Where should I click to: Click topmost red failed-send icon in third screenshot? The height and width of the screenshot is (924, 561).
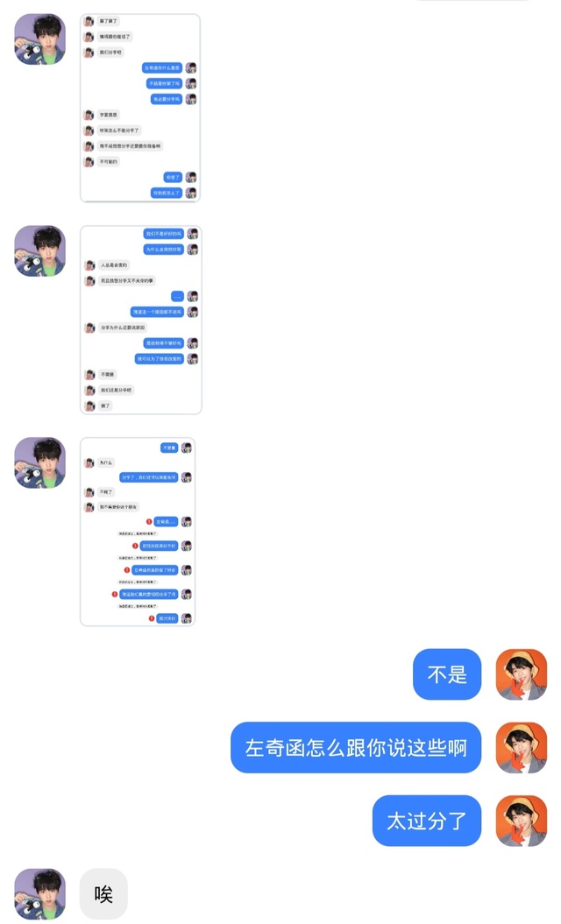149,521
